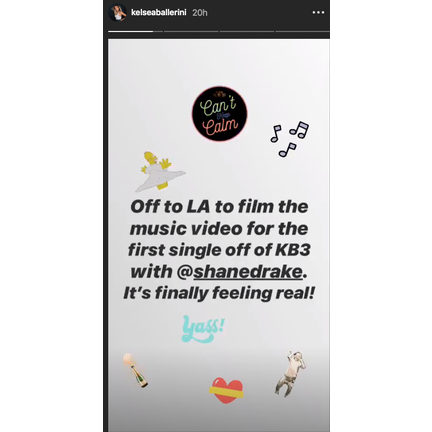The image size is (432, 432).
Task: Open the three-dot story options menu
Action: (318, 13)
